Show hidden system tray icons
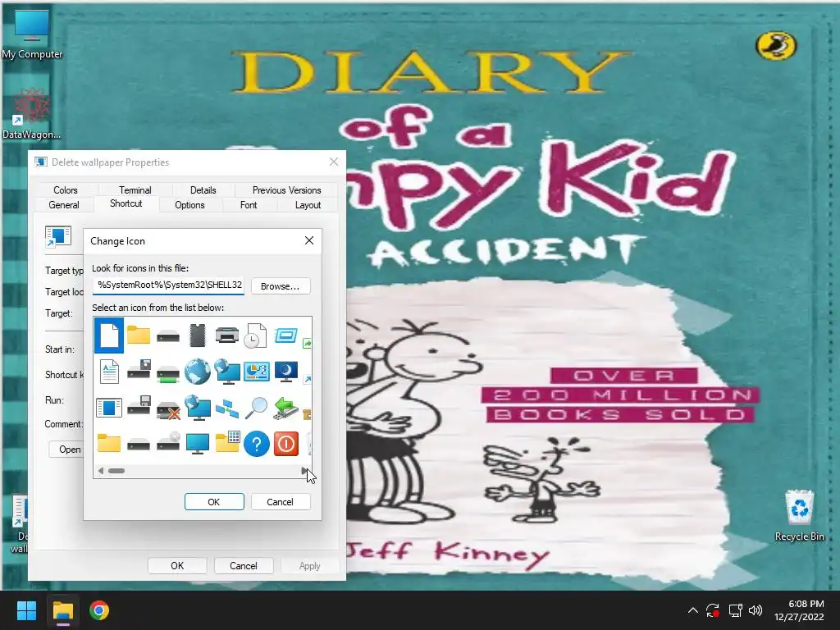840x630 pixels. tap(692, 610)
